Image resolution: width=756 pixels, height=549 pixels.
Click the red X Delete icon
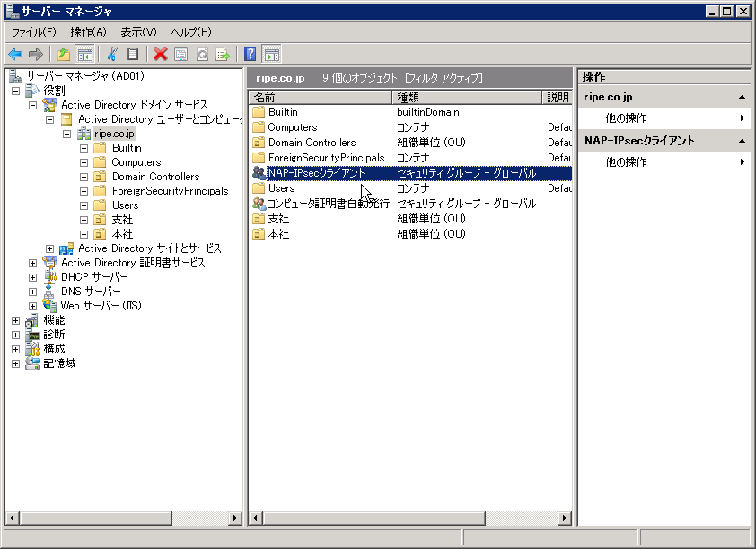coord(160,55)
